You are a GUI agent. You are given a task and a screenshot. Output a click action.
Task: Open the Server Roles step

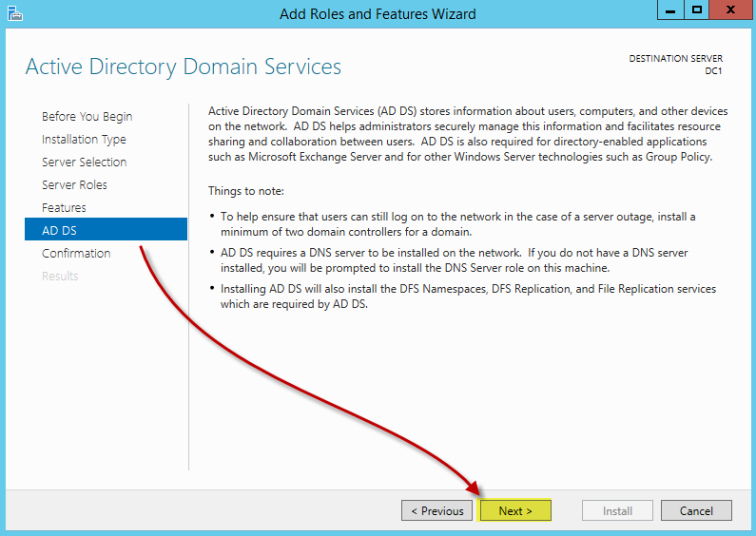74,184
